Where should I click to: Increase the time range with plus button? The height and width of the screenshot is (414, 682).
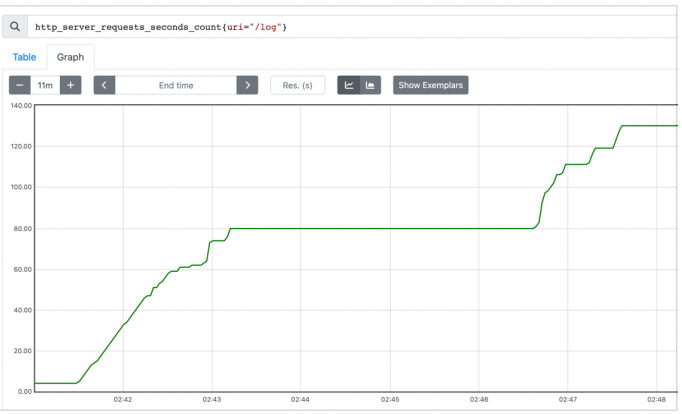70,85
